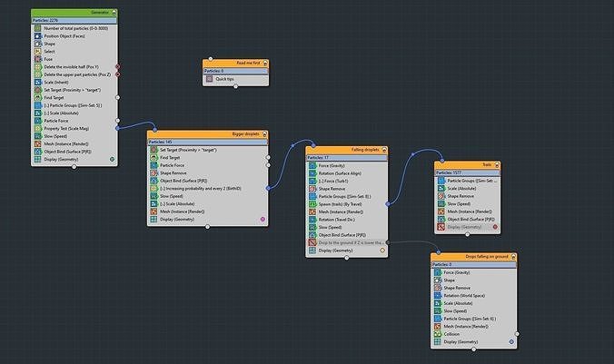Select the Quick tips operator icon

(210, 79)
